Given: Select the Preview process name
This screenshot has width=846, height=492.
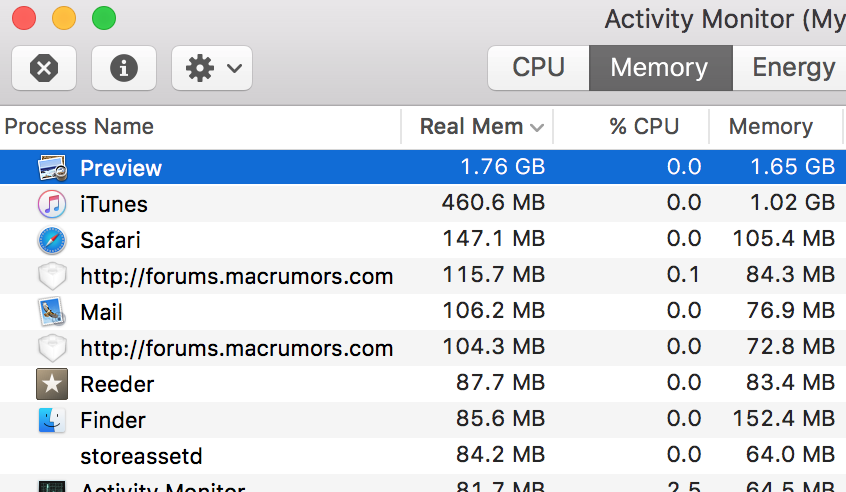Looking at the screenshot, I should point(121,168).
